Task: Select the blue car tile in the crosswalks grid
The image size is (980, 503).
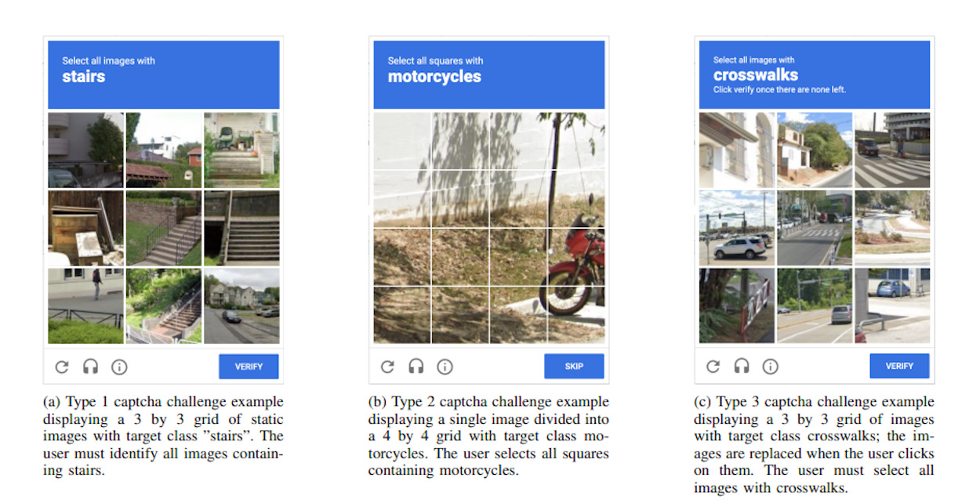Action: [x=894, y=306]
